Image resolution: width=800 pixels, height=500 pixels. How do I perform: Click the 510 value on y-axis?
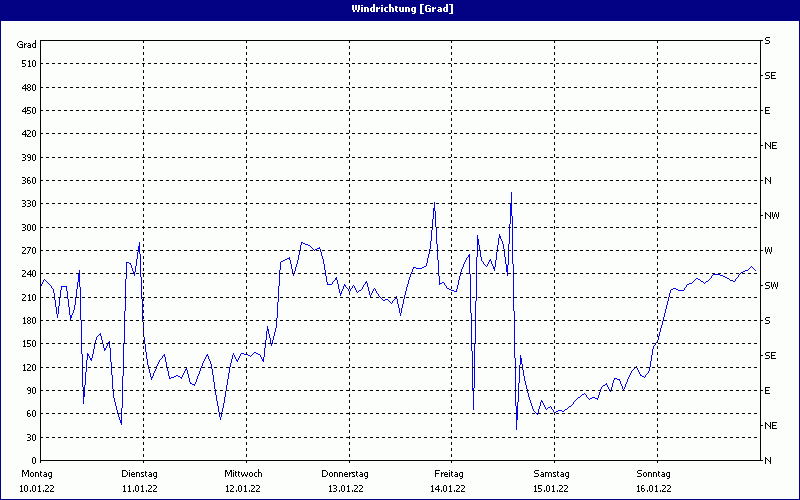[27, 64]
